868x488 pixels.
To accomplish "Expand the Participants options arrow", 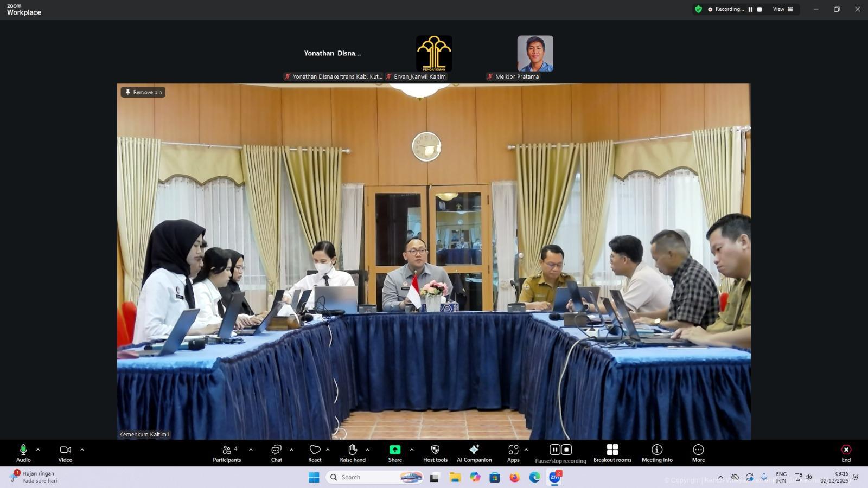I will tap(251, 450).
